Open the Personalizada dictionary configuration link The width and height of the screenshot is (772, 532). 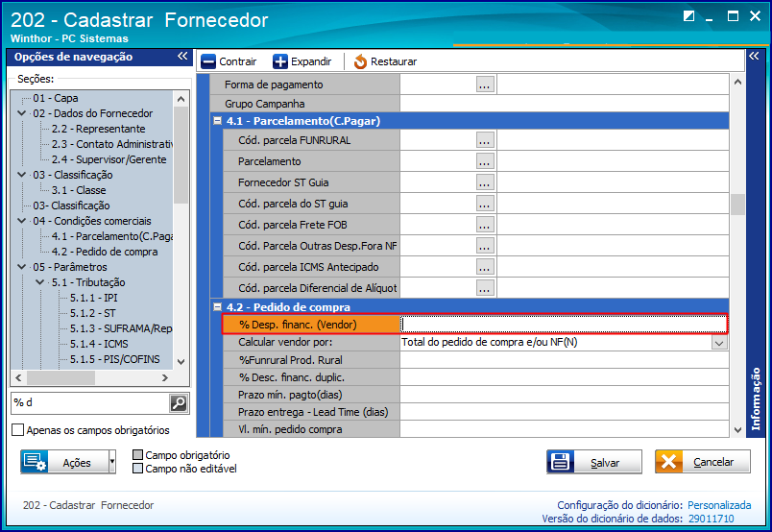coord(719,505)
